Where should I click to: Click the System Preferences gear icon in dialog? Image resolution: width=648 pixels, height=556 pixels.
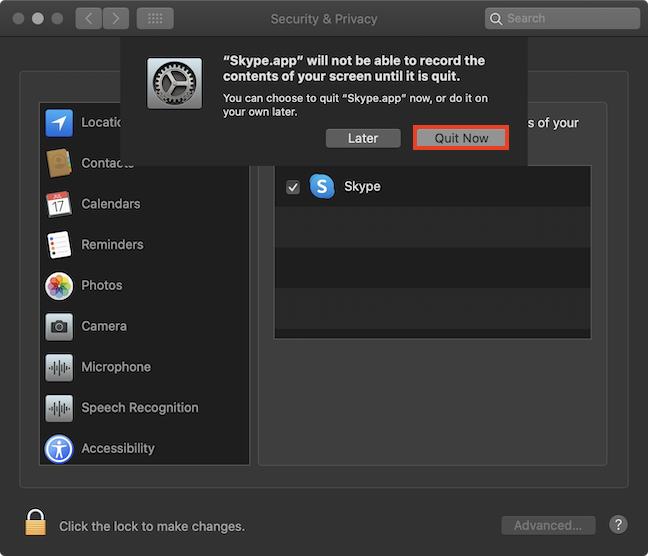[174, 83]
